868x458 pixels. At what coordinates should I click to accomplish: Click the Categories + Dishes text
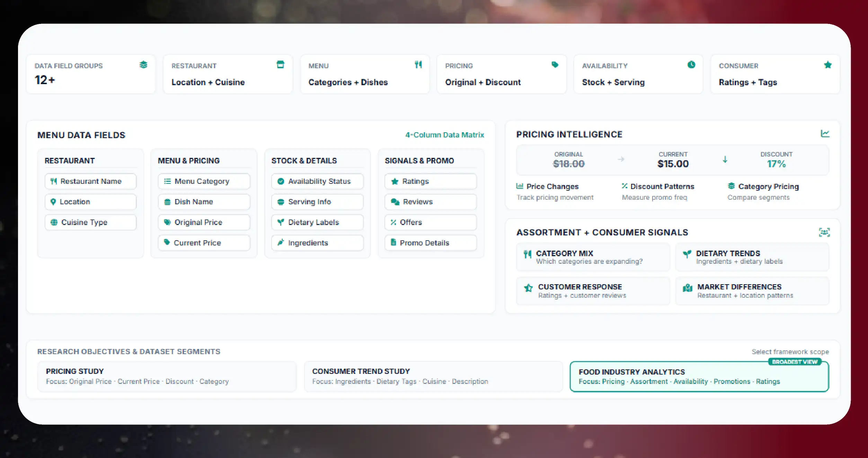pos(348,82)
